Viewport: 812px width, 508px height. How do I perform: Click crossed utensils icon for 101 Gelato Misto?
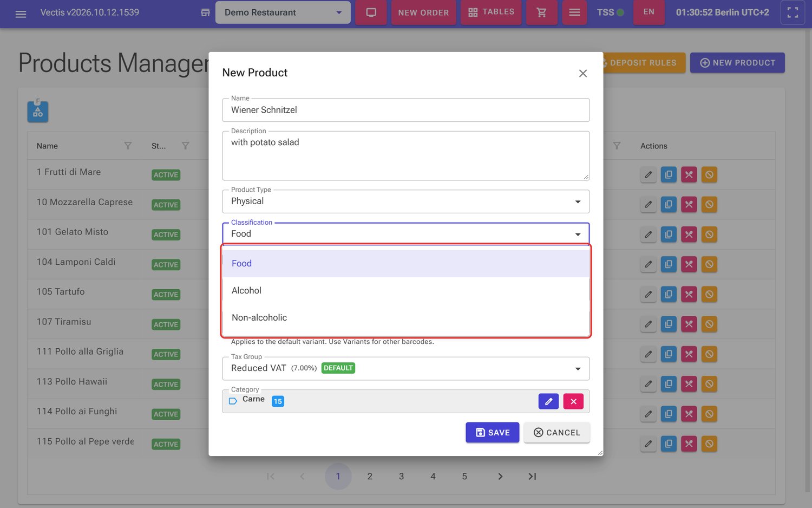pyautogui.click(x=689, y=235)
